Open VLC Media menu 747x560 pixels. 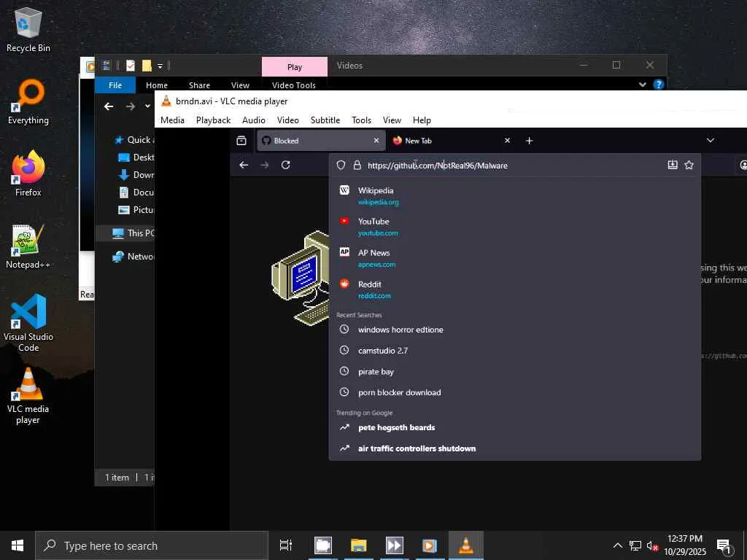pyautogui.click(x=172, y=120)
